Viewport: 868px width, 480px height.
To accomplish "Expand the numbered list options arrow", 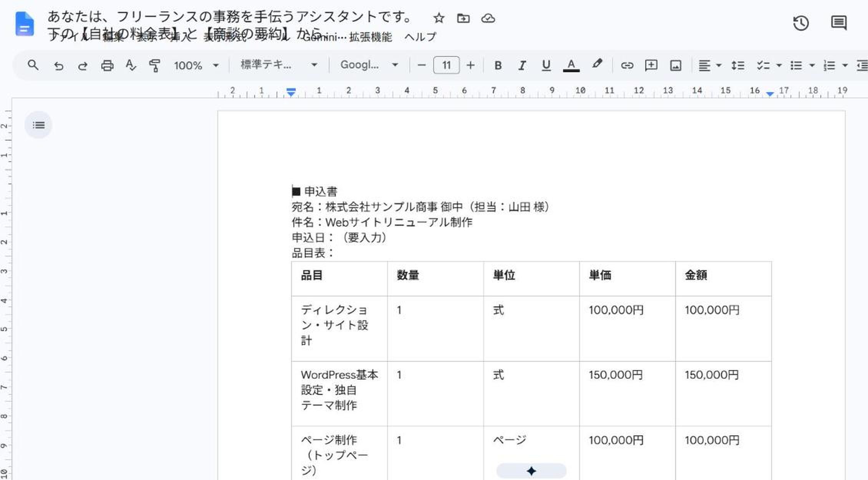I will (845, 66).
